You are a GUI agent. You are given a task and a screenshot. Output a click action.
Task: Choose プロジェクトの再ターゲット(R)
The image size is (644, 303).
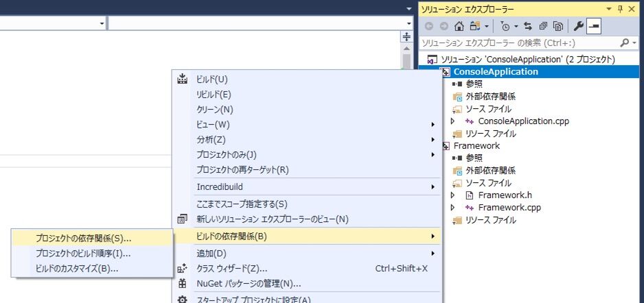306,169
